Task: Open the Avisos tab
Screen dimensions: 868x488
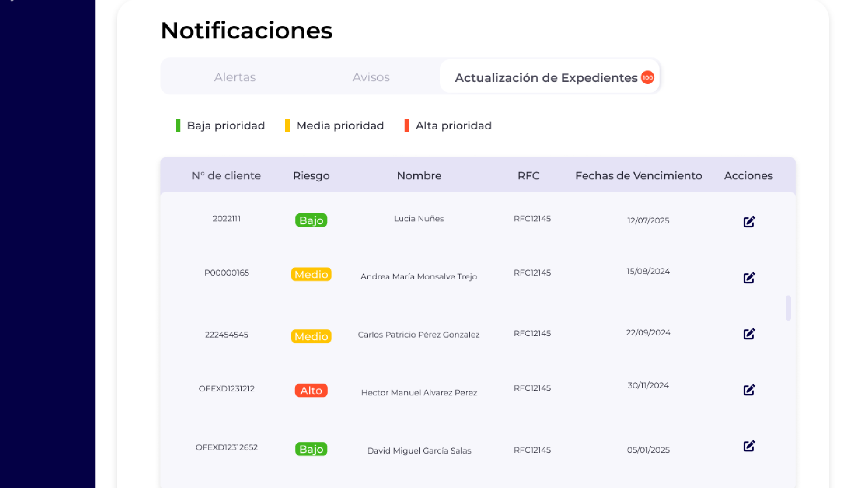Action: tap(371, 77)
